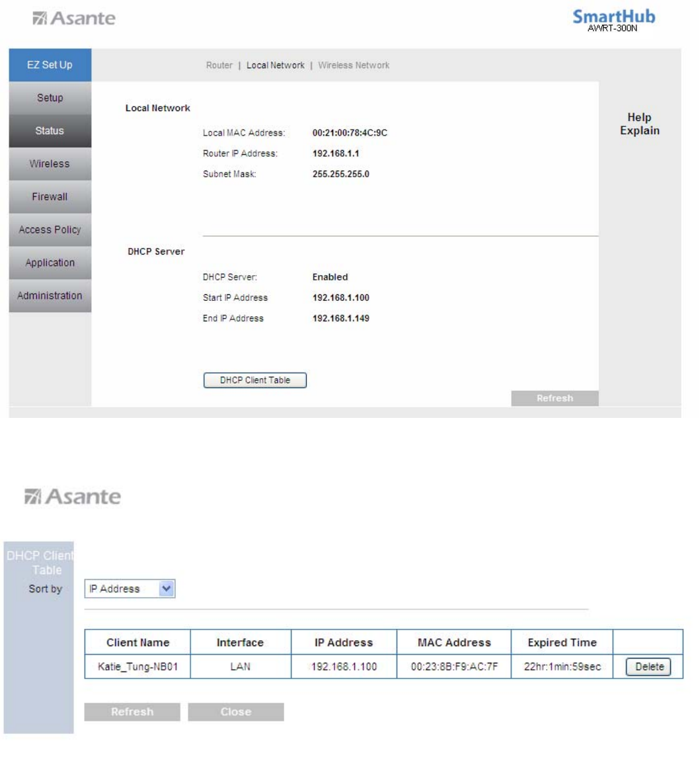Open the Application sidebar section
700x779 pixels.
(50, 263)
